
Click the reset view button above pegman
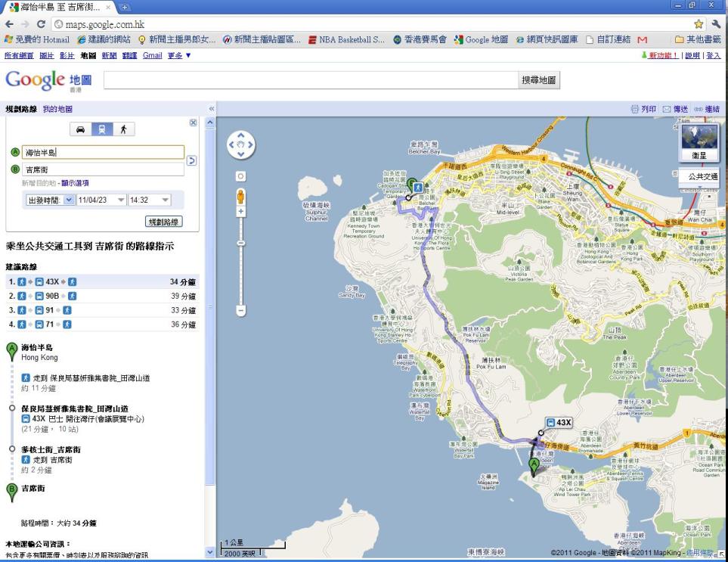click(240, 176)
